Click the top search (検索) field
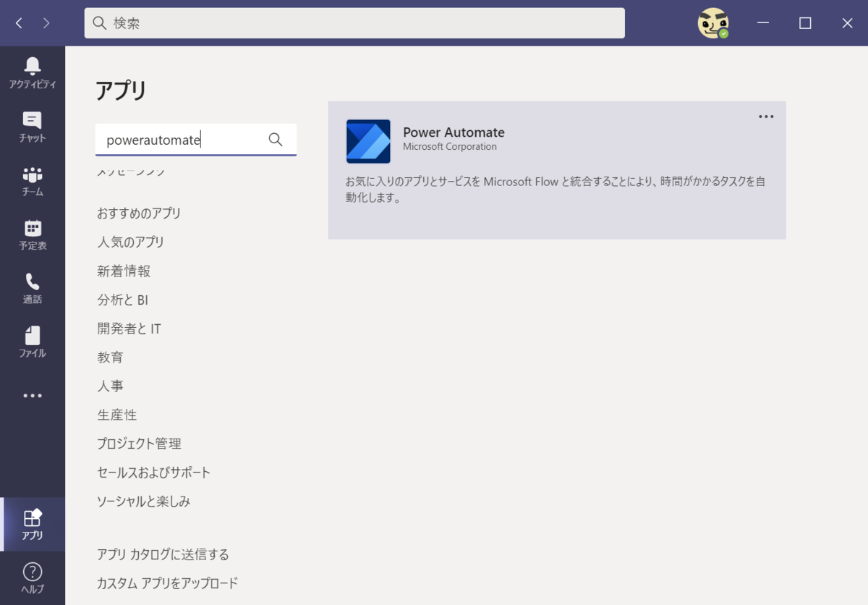 (x=354, y=23)
